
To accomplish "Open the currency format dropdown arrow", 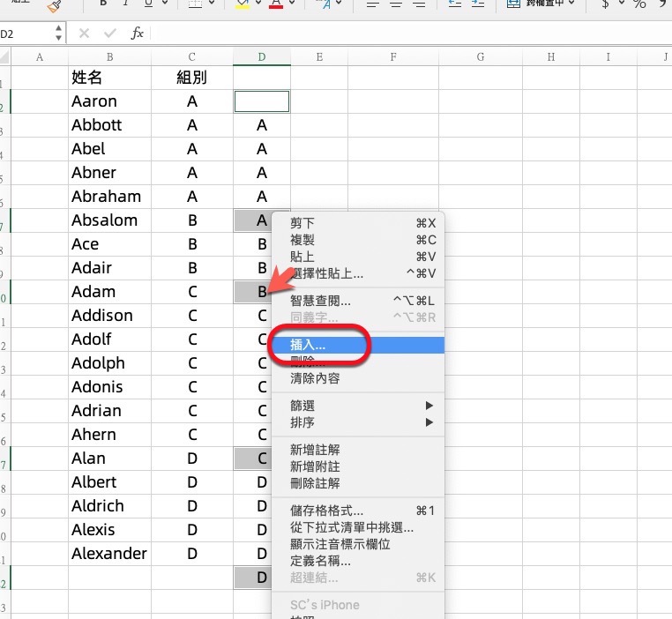I will (622, 3).
